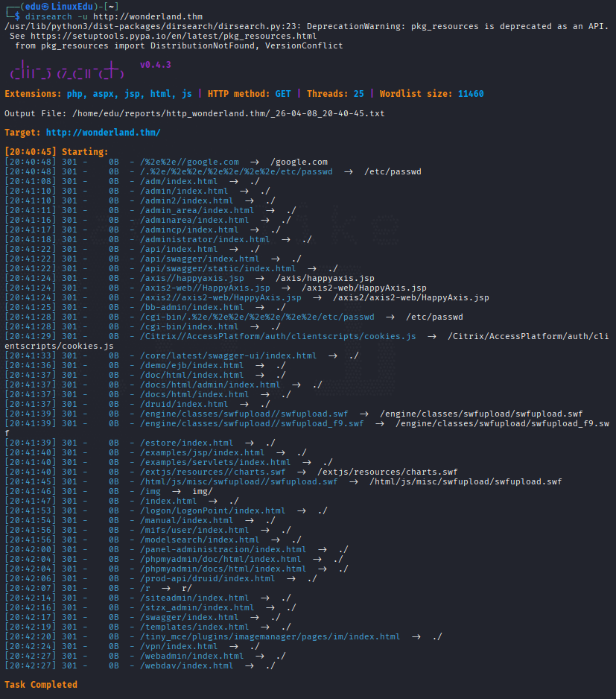The width and height of the screenshot is (616, 699).
Task: Click the Threads value "25"
Action: [359, 94]
